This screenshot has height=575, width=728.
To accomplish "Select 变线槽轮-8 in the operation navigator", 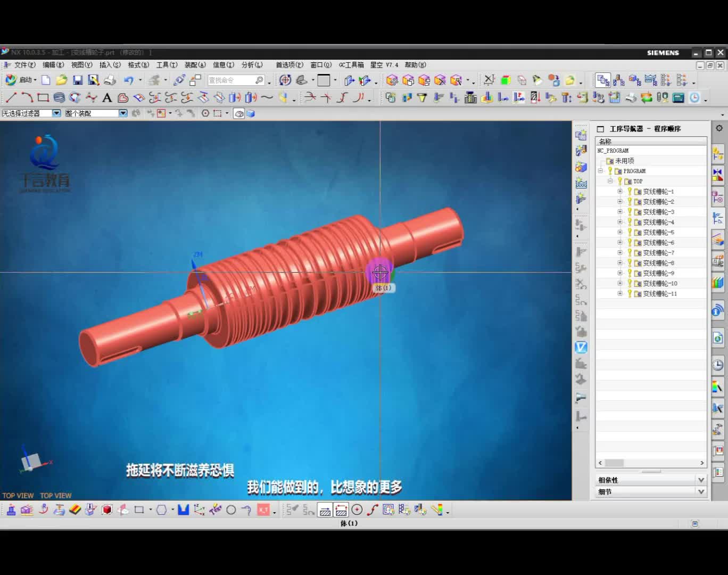I will (658, 263).
